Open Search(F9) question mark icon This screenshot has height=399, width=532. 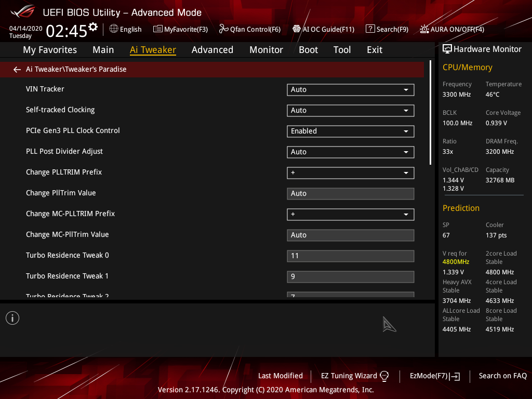[370, 29]
